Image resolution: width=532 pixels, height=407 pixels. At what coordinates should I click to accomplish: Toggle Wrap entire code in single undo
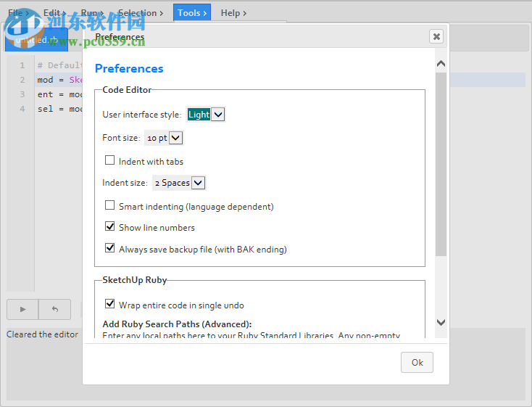[x=109, y=304]
